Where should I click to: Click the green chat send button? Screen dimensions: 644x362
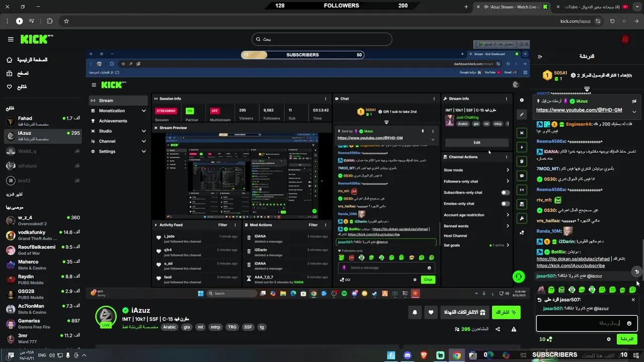pos(627,339)
